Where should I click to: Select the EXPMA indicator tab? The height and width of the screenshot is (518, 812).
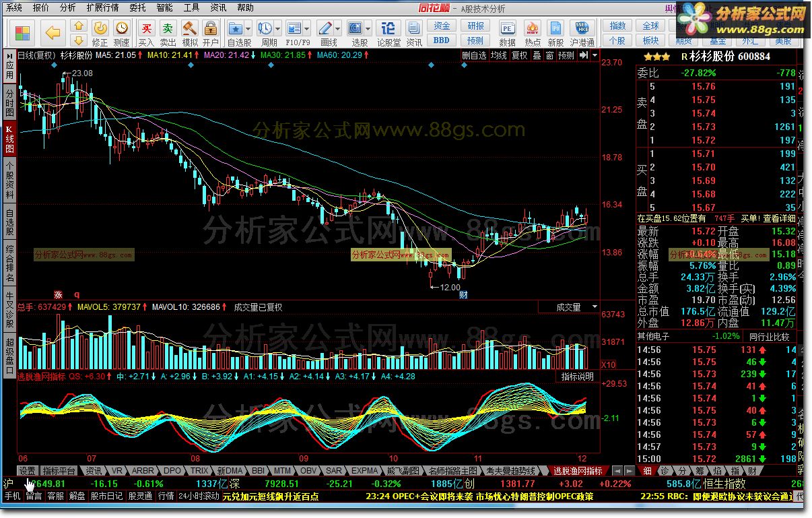click(x=364, y=471)
